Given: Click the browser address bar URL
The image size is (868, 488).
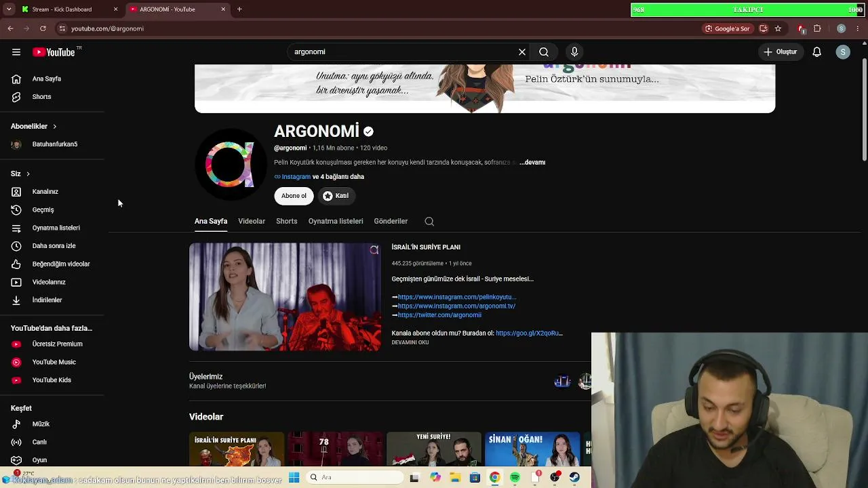Looking at the screenshot, I should pyautogui.click(x=107, y=28).
